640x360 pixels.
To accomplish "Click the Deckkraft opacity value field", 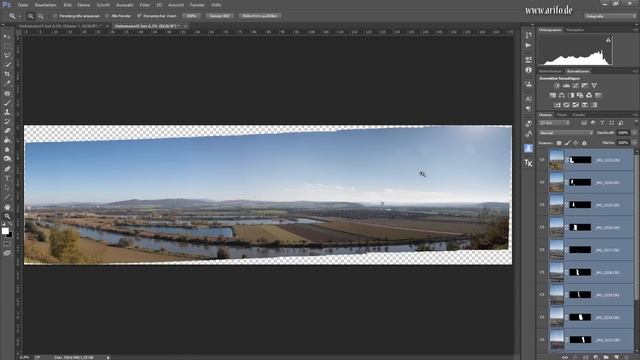I will 623,133.
